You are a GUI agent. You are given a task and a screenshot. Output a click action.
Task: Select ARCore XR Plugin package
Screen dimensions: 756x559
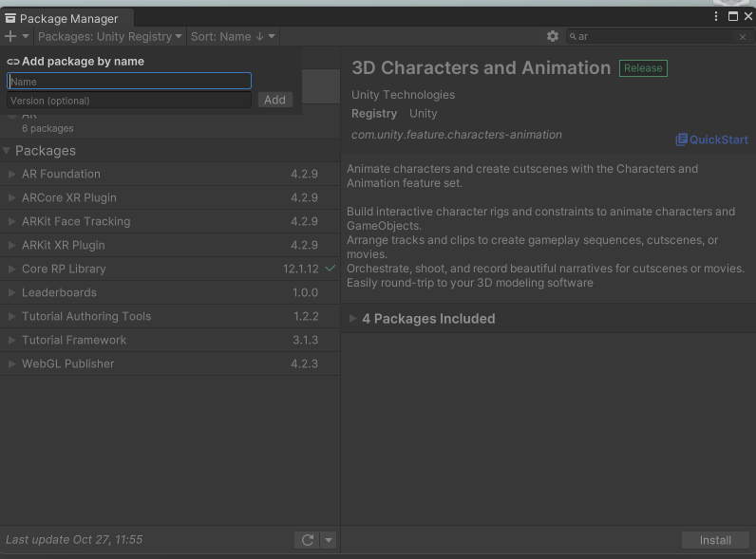tap(170, 197)
